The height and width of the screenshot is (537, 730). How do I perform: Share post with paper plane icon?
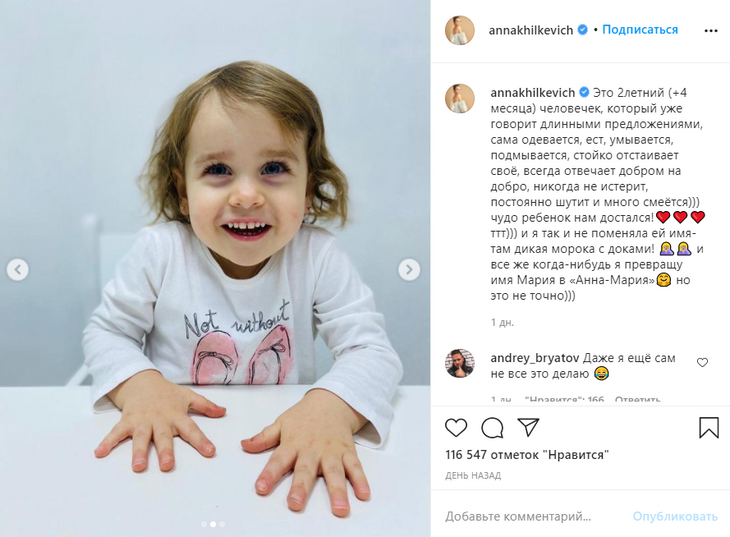click(x=528, y=427)
